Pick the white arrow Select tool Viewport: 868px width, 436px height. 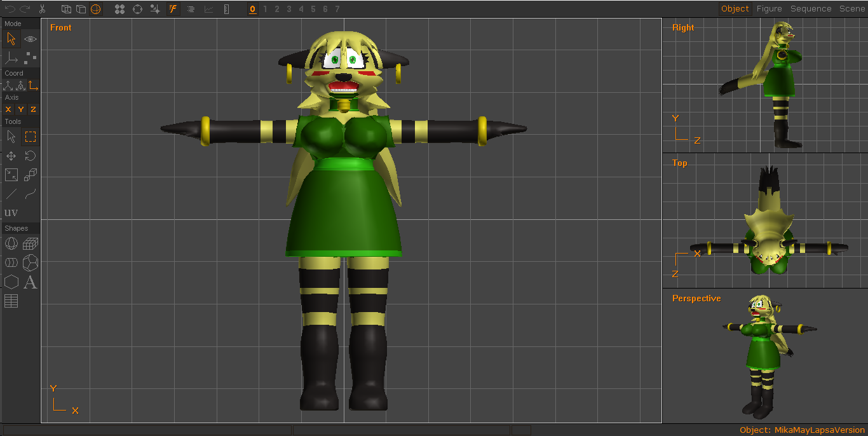tap(11, 136)
